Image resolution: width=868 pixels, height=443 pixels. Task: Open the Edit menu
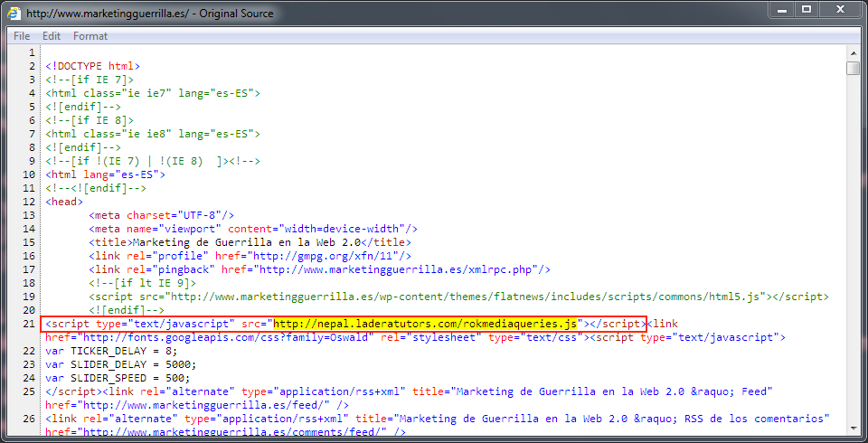[x=52, y=36]
